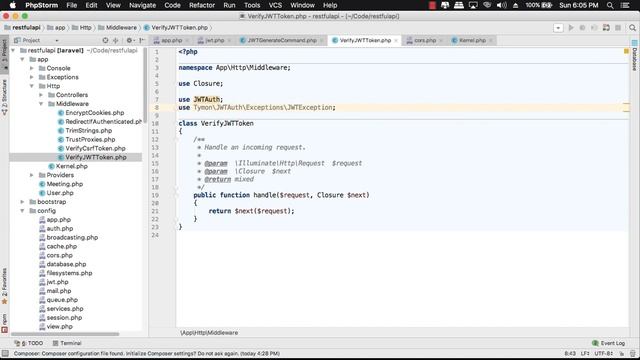Image resolution: width=640 pixels, height=360 pixels.
Task: Expand the bootstrap folder
Action: pyautogui.click(x=22, y=202)
